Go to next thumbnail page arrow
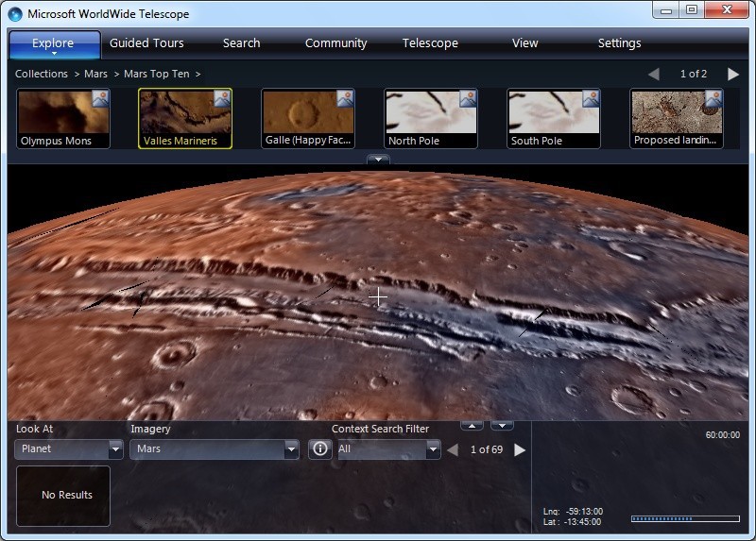756x541 pixels. 733,75
